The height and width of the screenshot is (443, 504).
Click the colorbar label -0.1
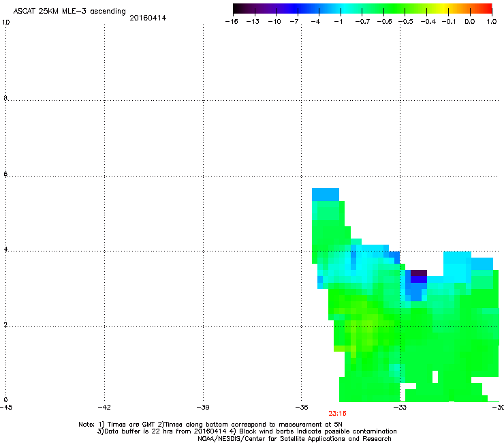point(449,22)
